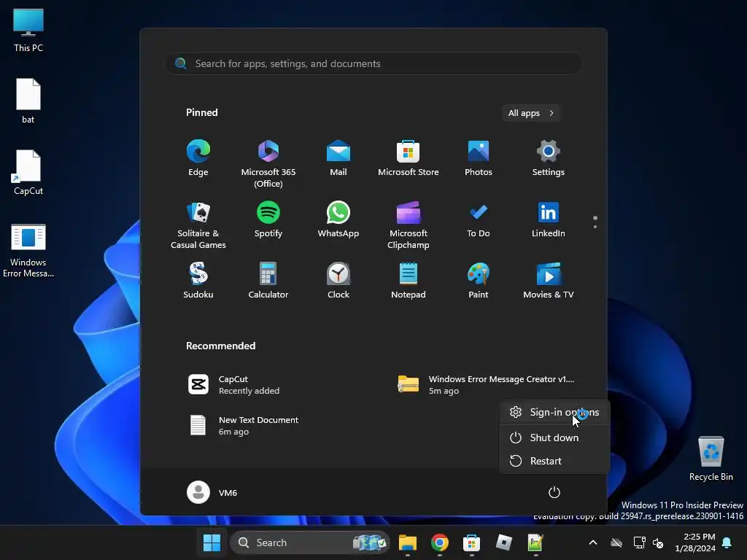Click the OneDrive cloud tray icon

pyautogui.click(x=616, y=542)
